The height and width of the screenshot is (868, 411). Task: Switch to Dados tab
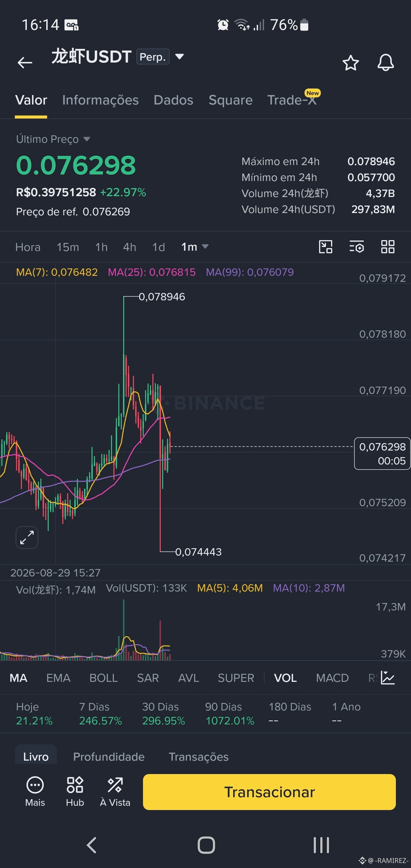pyautogui.click(x=173, y=100)
